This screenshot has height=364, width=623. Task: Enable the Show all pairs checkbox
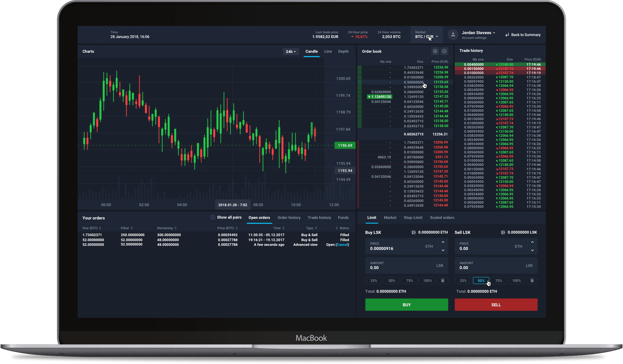point(213,217)
